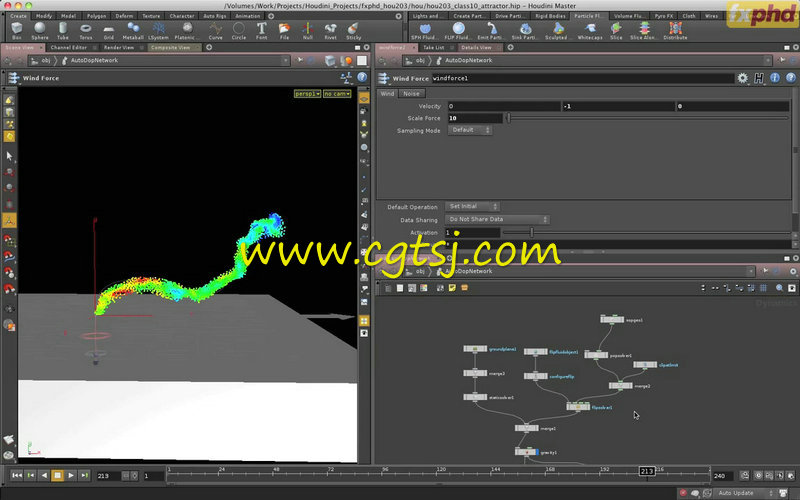Open the Auto Update mode dropdown
Viewport: 800px width, 500px height.
[x=742, y=493]
